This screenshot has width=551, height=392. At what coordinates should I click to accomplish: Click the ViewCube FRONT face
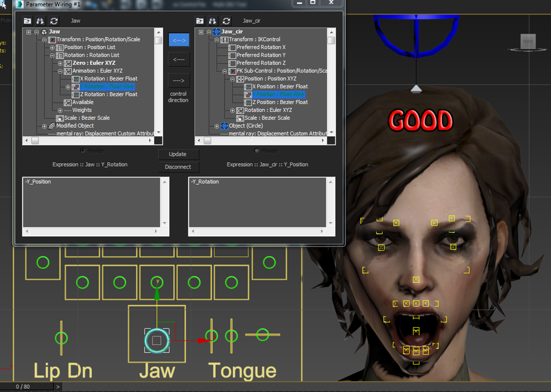click(528, 42)
